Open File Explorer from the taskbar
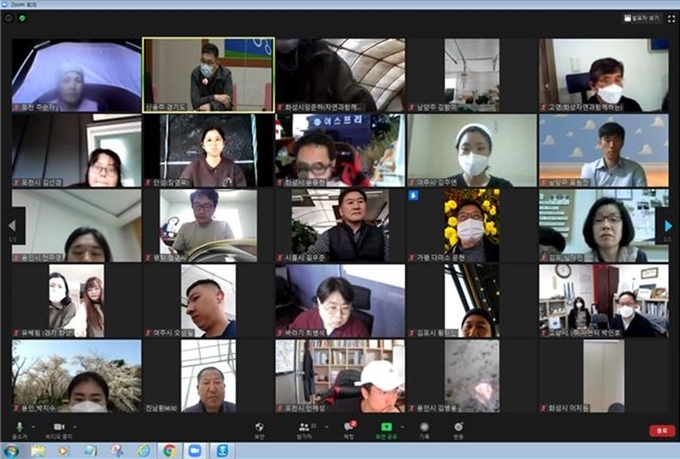Screen dimensions: 680x459 [x=38, y=451]
